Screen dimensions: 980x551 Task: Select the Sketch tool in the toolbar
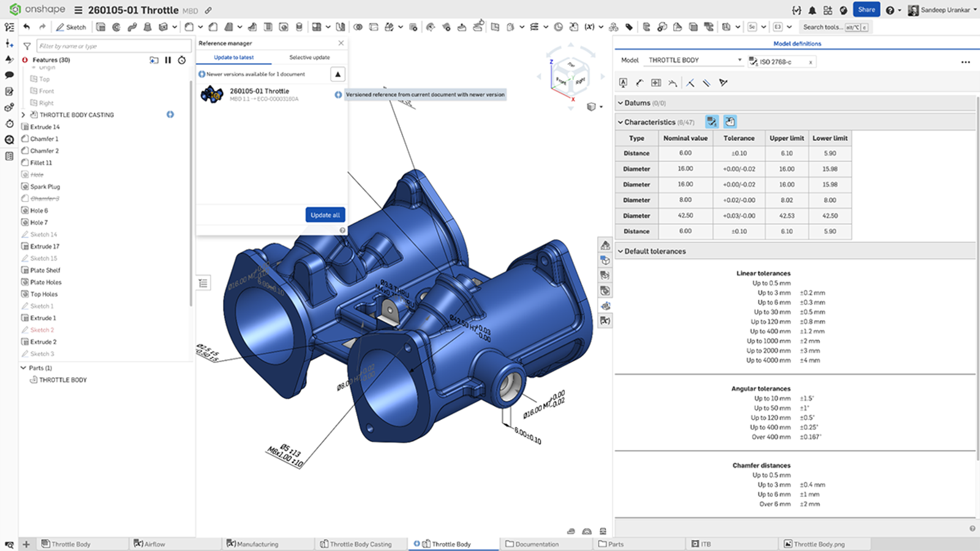click(72, 27)
